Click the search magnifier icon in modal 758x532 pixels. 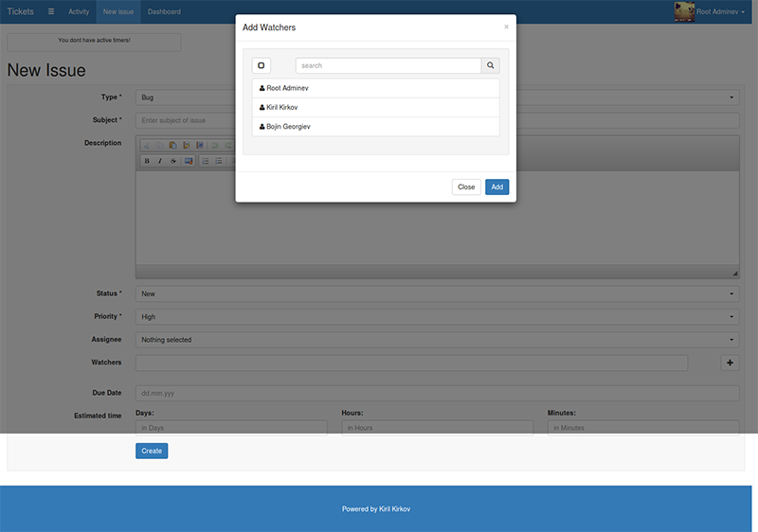pos(490,65)
